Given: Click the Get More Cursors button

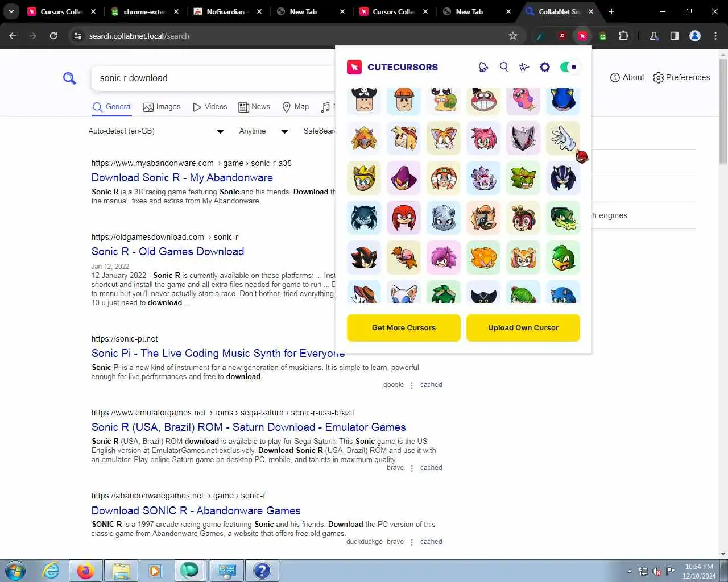Looking at the screenshot, I should pos(404,328).
